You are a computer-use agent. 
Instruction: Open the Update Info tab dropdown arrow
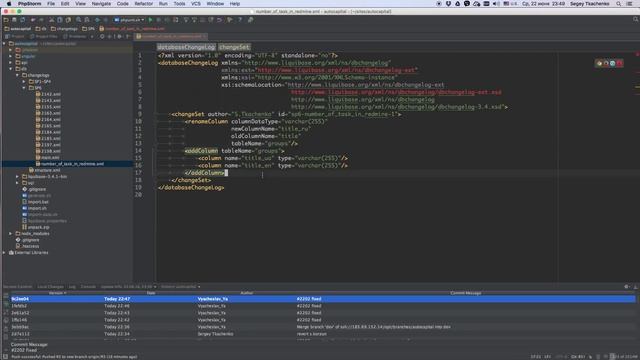(x=155, y=287)
